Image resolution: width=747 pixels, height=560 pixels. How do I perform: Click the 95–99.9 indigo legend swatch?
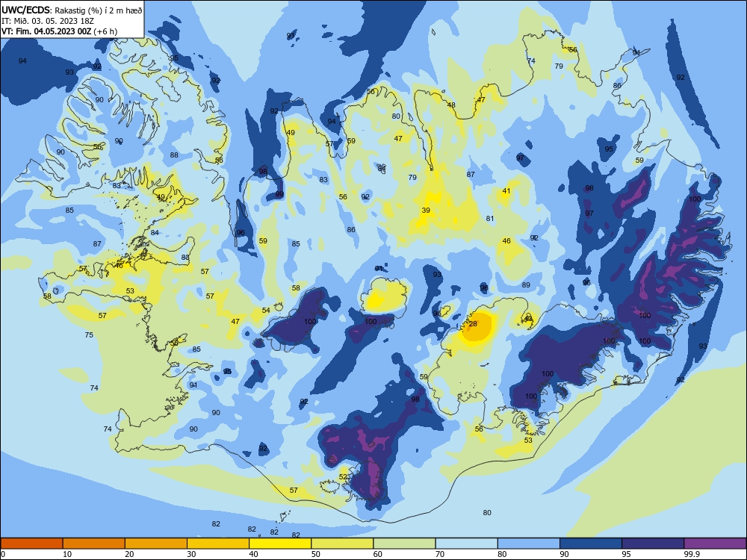coord(653,544)
